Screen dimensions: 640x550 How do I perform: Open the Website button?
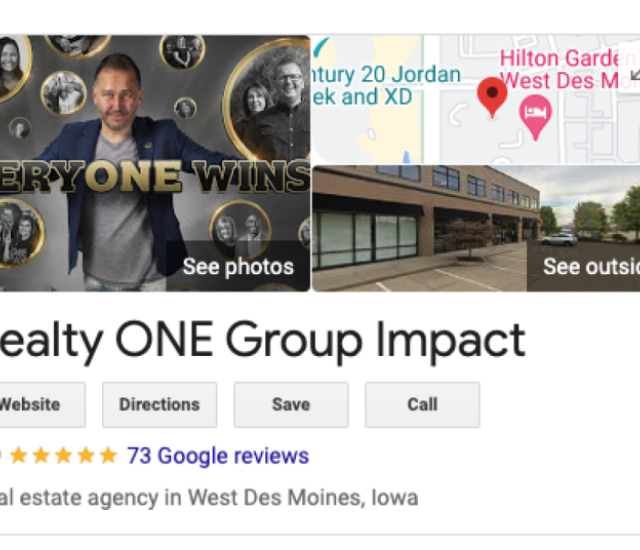coord(41,405)
